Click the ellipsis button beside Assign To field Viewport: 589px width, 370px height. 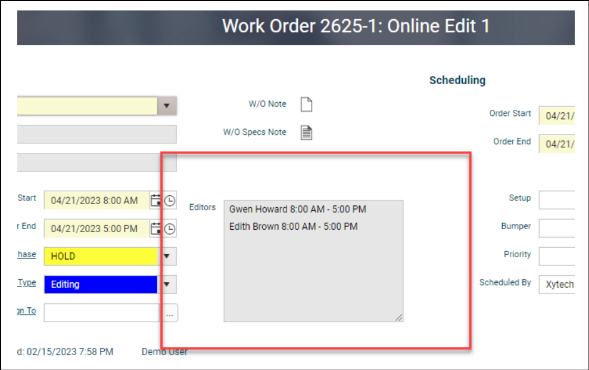click(170, 313)
